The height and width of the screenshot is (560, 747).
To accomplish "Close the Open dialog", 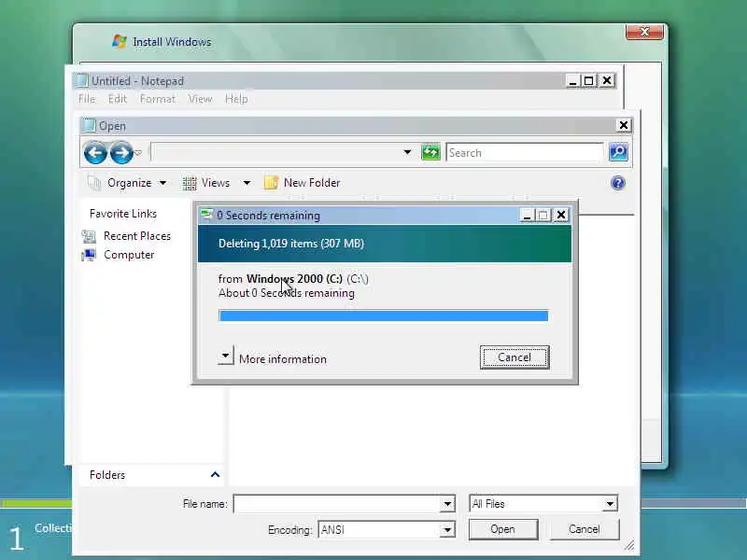I will point(624,125).
